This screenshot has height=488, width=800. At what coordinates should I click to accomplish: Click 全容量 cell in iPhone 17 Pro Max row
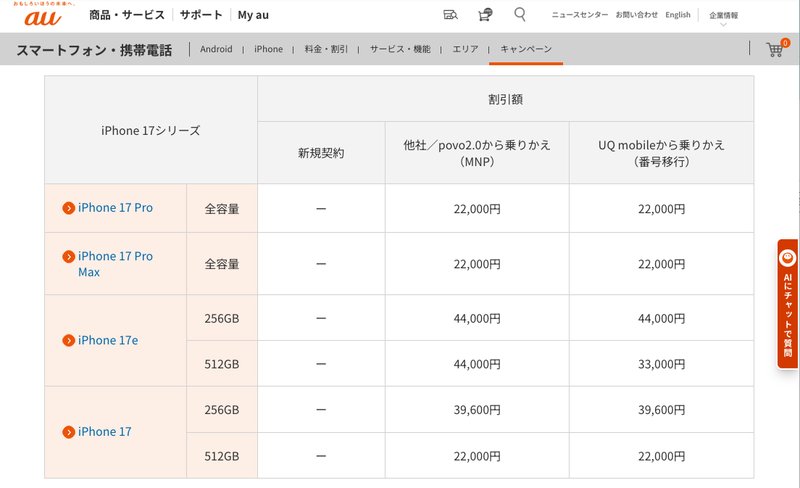[x=222, y=264]
